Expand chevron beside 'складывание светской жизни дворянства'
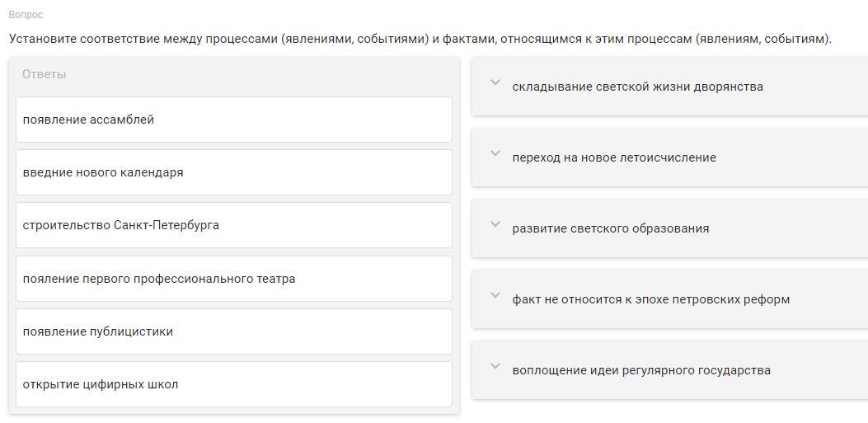 pos(495,83)
